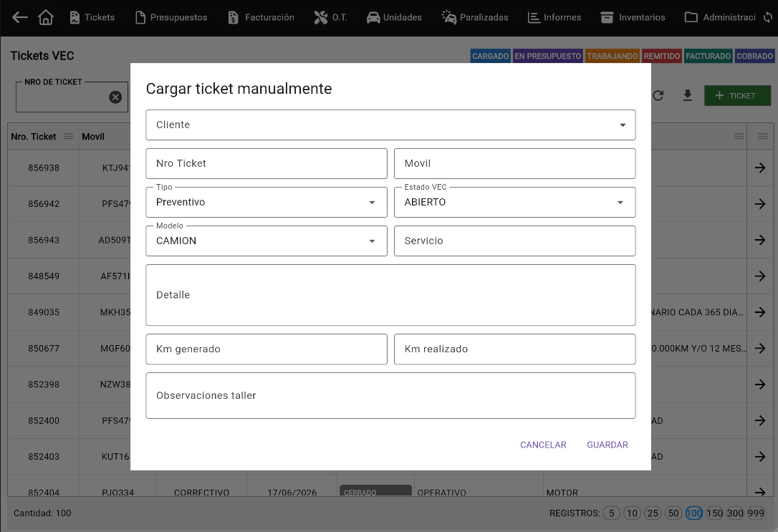Set records per page to 10

tap(632, 513)
